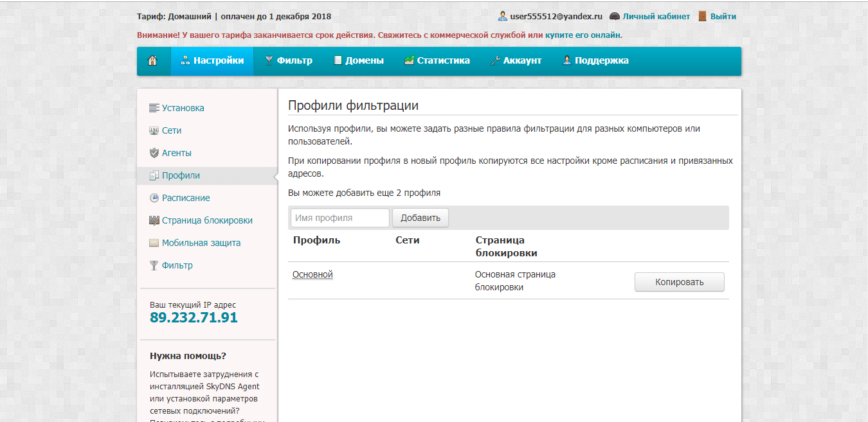
Task: Open Фильтр in the top navigation
Action: tap(288, 61)
